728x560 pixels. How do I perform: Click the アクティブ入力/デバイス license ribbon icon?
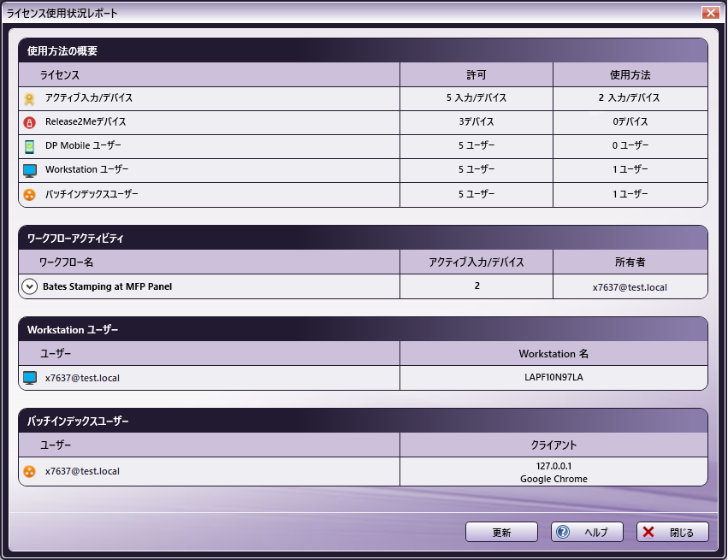tap(29, 99)
